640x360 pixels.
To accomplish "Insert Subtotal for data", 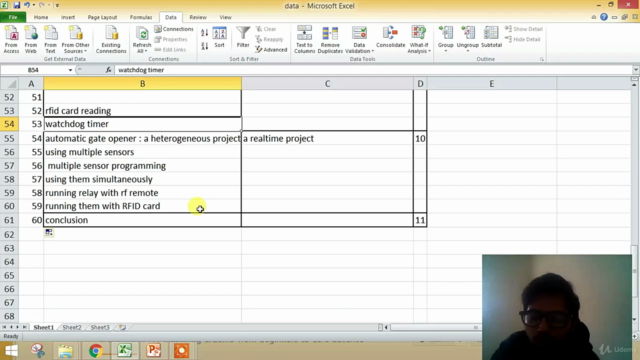I will (x=491, y=38).
